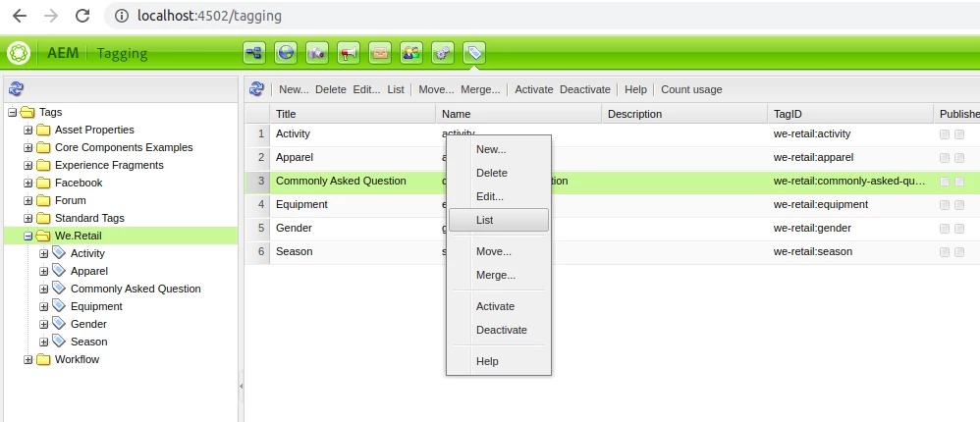
Task: Choose Deactivate in the context menu
Action: tap(499, 330)
